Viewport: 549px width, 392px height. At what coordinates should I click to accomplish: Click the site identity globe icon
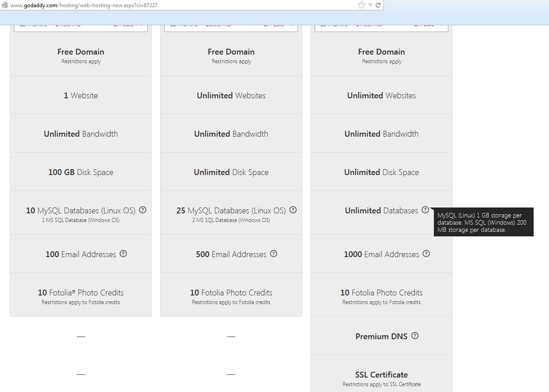click(x=5, y=5)
